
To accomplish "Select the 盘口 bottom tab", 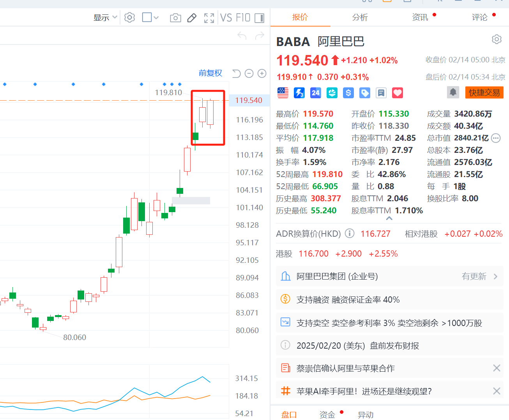I will click(289, 415).
